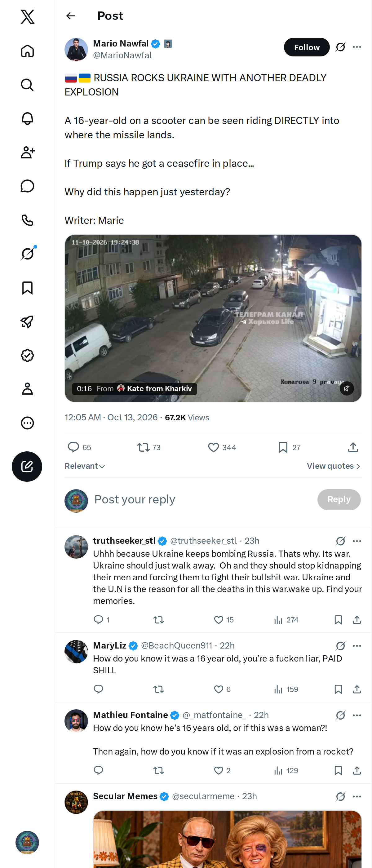The width and height of the screenshot is (372, 868).
Task: Repost the main post with 73 reposts
Action: click(148, 447)
